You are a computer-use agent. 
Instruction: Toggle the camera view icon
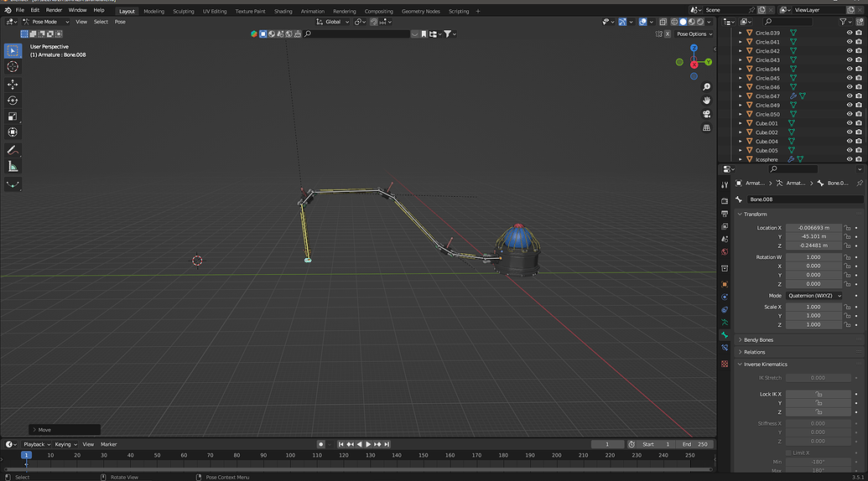tap(706, 114)
